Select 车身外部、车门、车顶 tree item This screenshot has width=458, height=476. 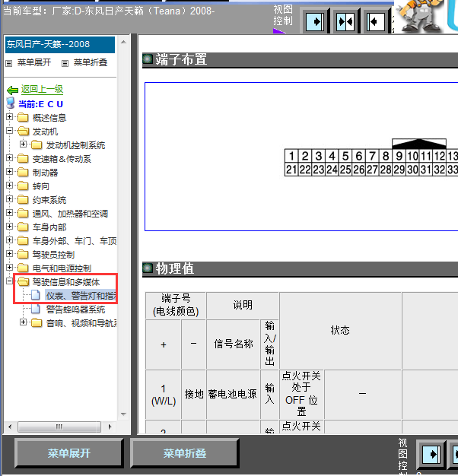tap(75, 241)
